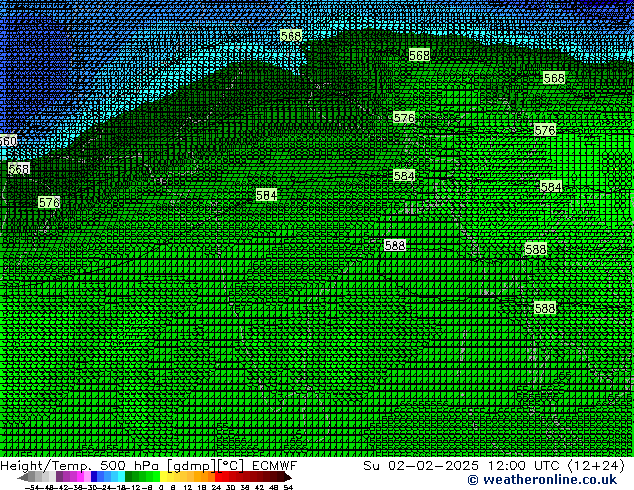Click the 576 label nearest the 560 label
The image size is (634, 490).
click(49, 202)
